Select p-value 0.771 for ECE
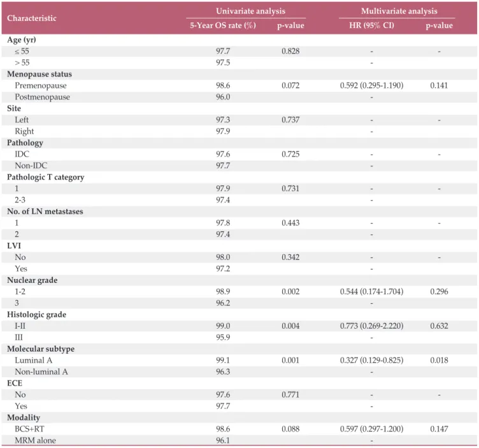This screenshot has height=448, width=479. (290, 395)
